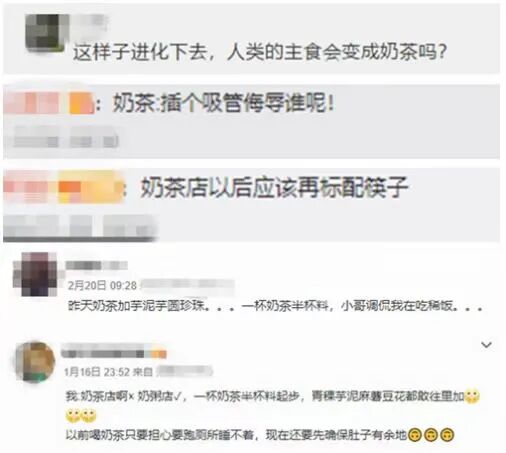
Task: Open the chevron menu on the 1月16日 post
Action: point(487,345)
